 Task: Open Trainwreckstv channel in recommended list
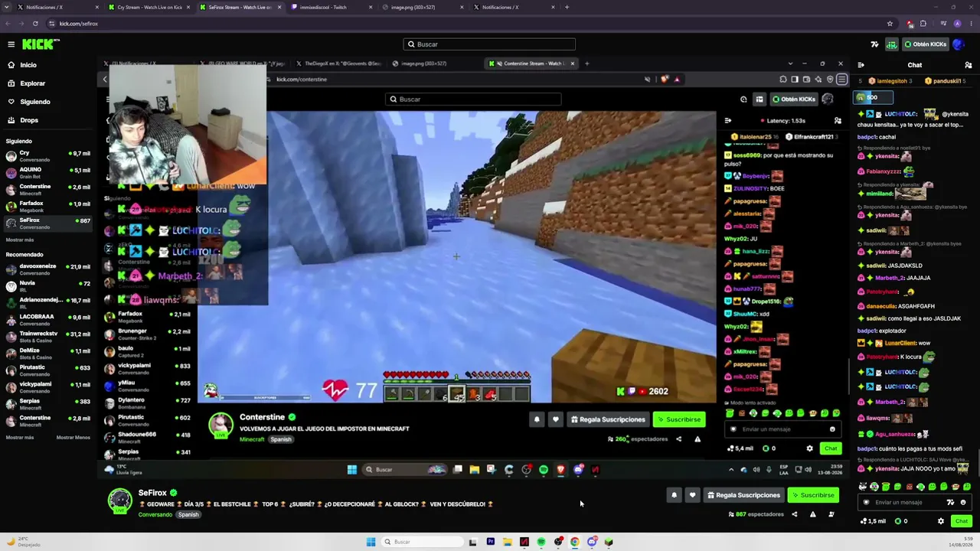tap(47, 336)
